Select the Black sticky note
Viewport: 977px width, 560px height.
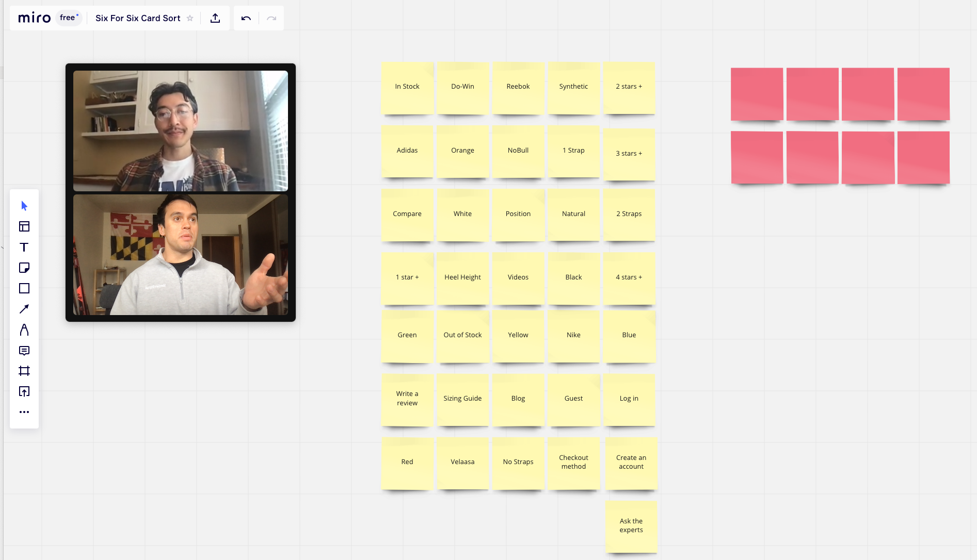574,278
